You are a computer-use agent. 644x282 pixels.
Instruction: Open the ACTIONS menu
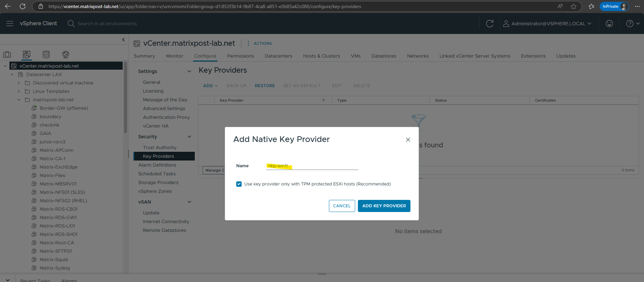tap(263, 43)
